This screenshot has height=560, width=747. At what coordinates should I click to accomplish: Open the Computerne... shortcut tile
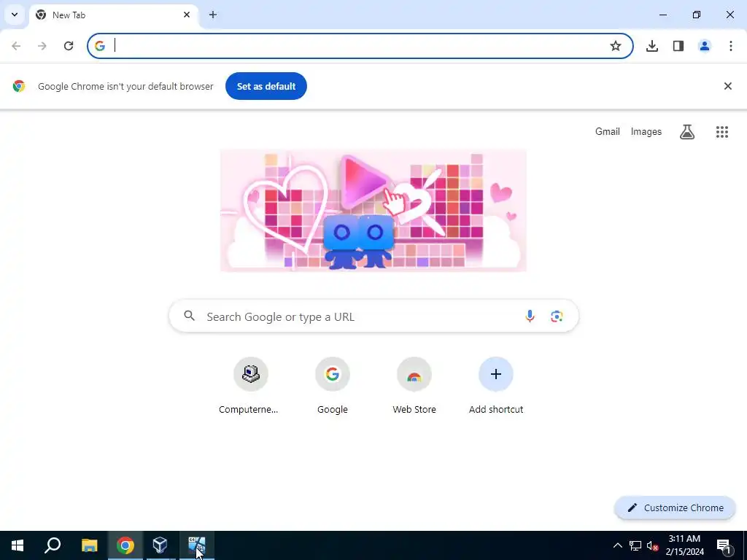(x=251, y=386)
